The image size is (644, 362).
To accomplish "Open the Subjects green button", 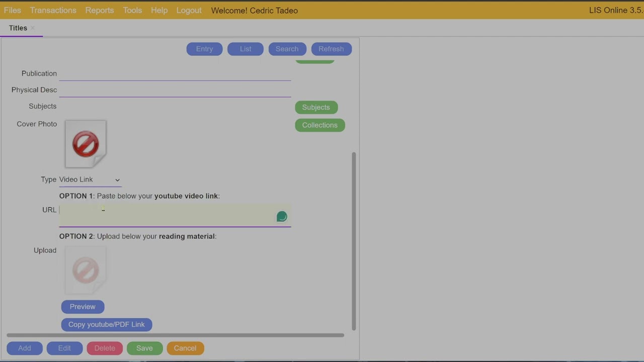I will click(x=316, y=107).
